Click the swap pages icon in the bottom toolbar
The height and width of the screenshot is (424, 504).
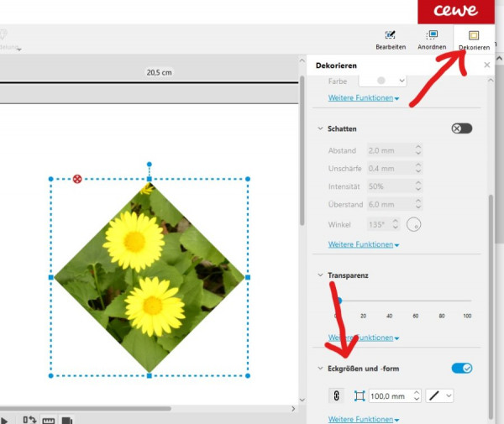click(29, 420)
